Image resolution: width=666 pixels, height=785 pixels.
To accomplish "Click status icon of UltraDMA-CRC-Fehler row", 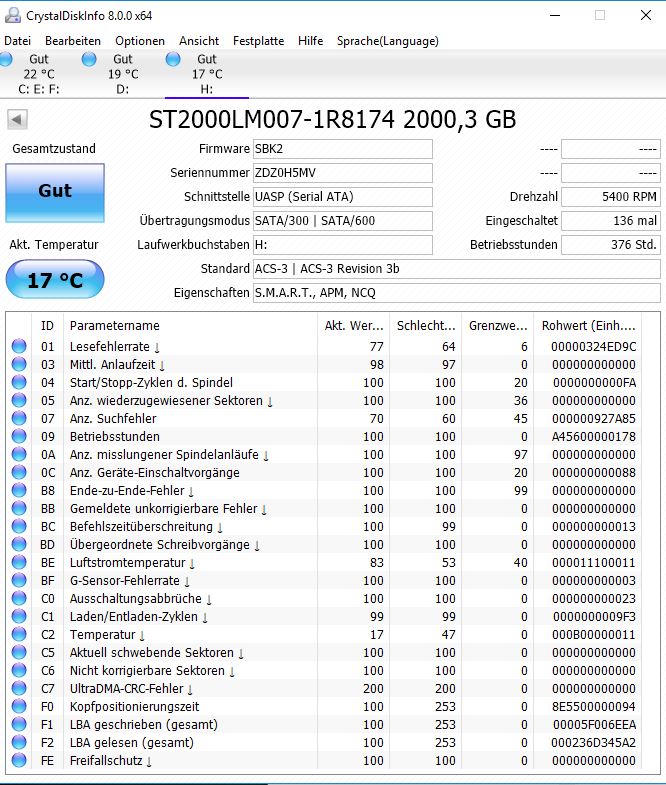I will tap(19, 688).
